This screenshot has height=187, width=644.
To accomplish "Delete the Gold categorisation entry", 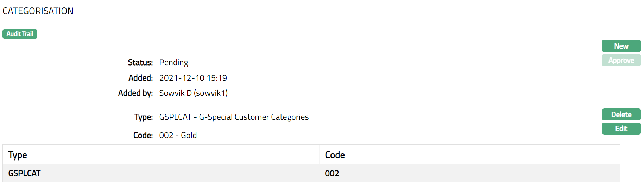I will (621, 114).
